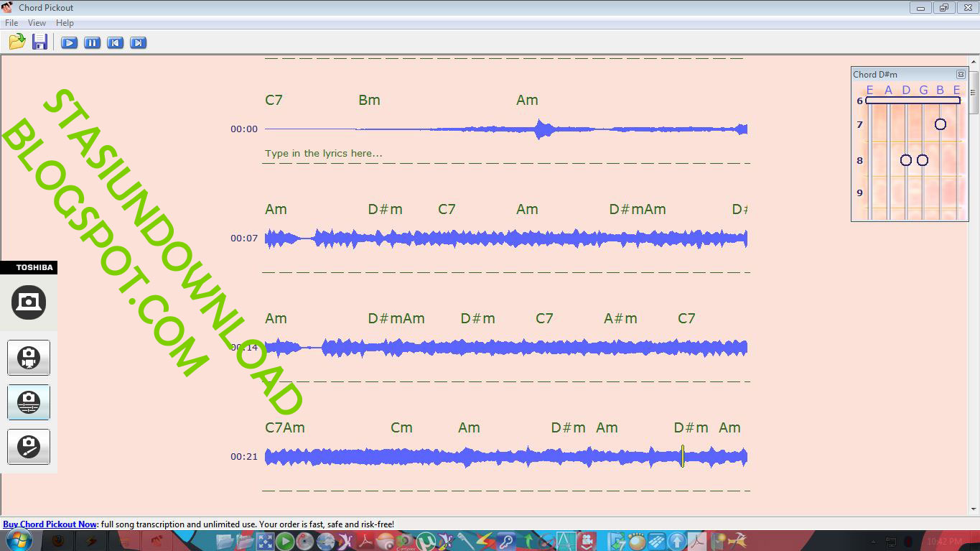Click the highlighted middle Toshiba camera button
The height and width of the screenshot is (551, 980).
point(29,402)
